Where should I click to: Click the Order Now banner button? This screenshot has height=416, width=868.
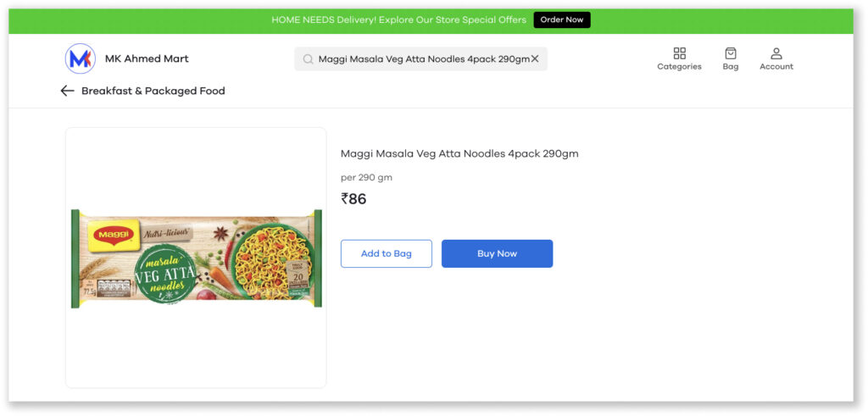click(562, 20)
